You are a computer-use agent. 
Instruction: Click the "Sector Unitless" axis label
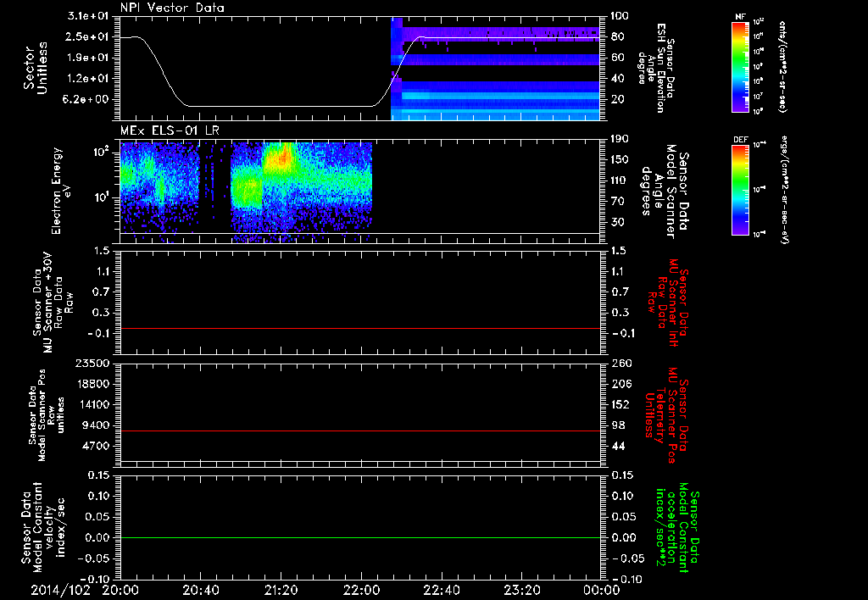[x=35, y=68]
